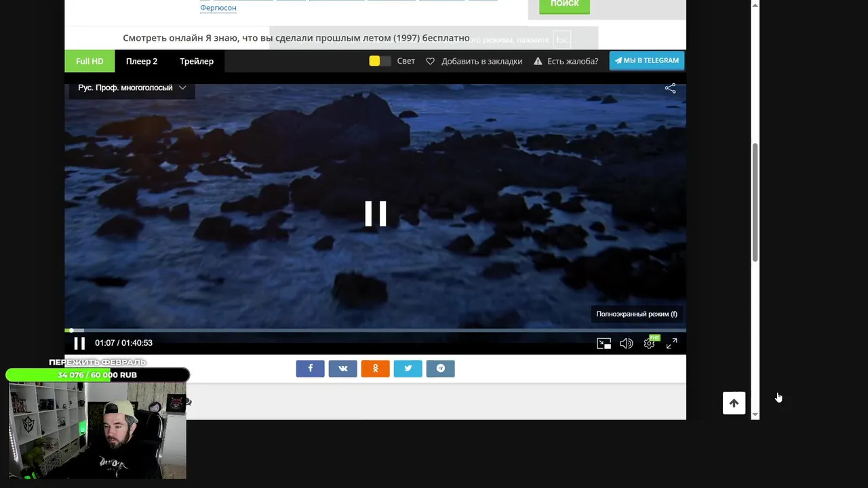
Task: Share on Telegram round icon button
Action: [440, 368]
